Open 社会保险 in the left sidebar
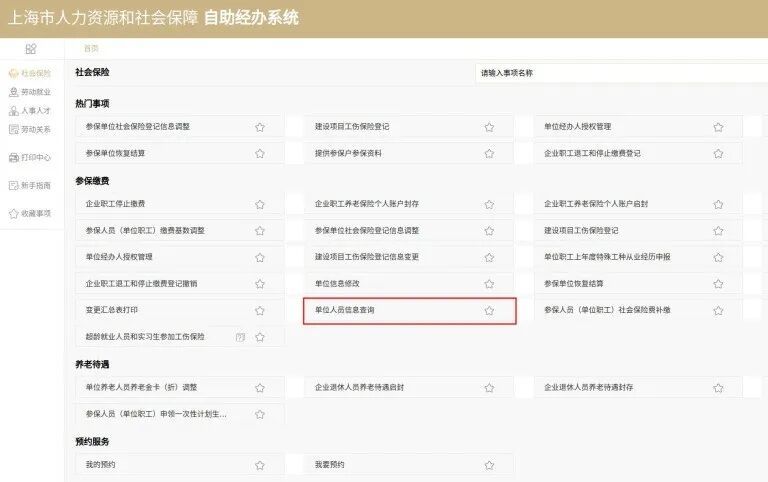This screenshot has width=768, height=482. pyautogui.click(x=30, y=73)
